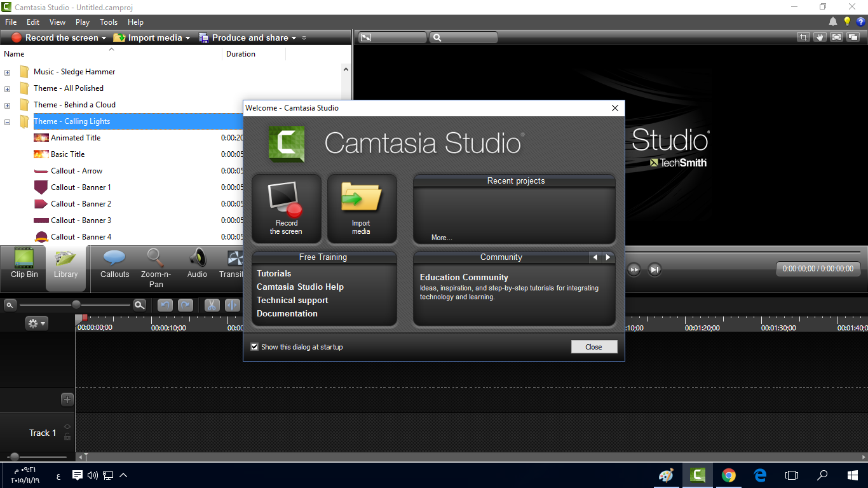This screenshot has width=868, height=488.
Task: Click the Undo button on timeline toolbar
Action: (165, 305)
